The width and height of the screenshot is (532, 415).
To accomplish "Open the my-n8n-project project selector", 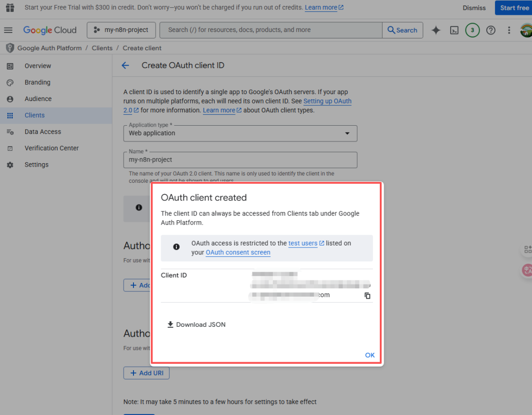I will tap(121, 30).
